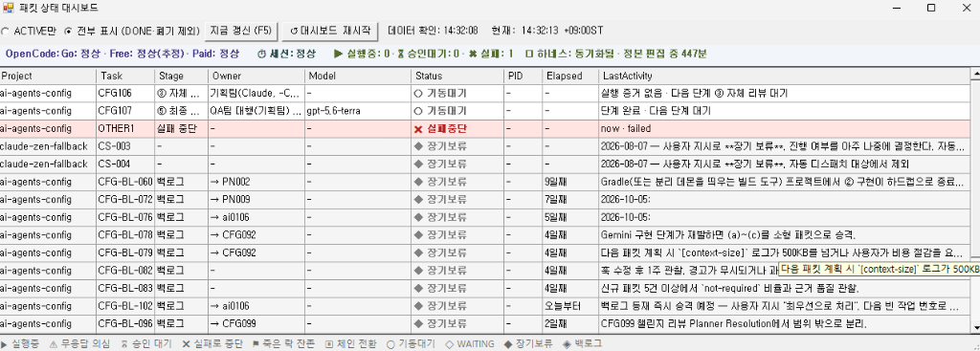Image resolution: width=980 pixels, height=351 pixels.
Task: Sort by the Owner column header
Action: pos(256,77)
